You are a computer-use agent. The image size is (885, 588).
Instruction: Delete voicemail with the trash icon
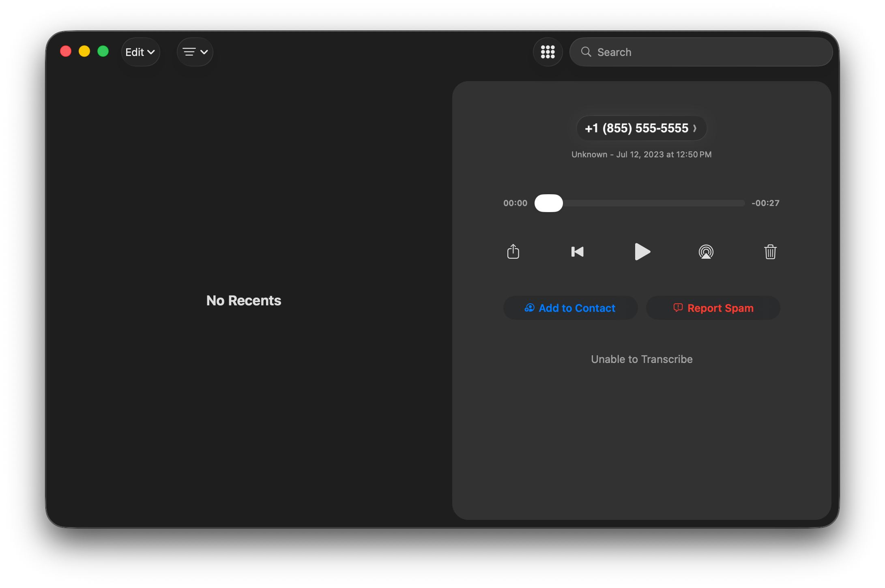click(770, 252)
